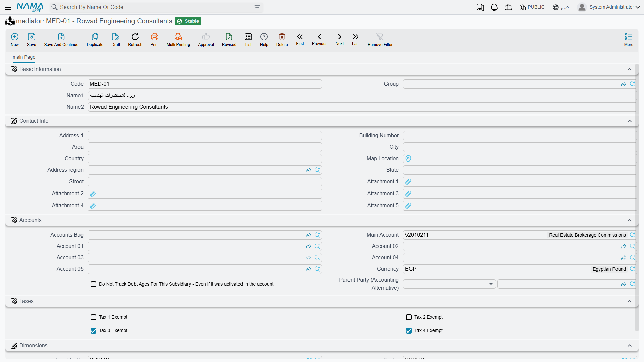The image size is (644, 362).
Task: Click the Code input field
Action: [205, 84]
